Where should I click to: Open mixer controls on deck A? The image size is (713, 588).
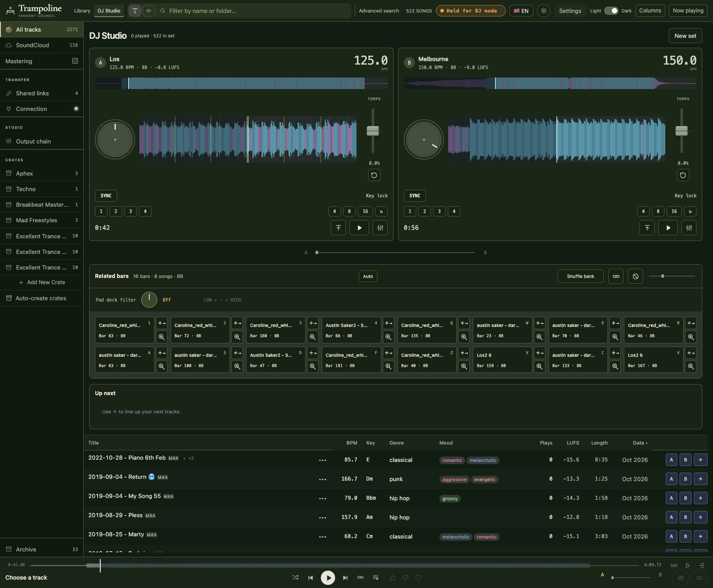[380, 228]
